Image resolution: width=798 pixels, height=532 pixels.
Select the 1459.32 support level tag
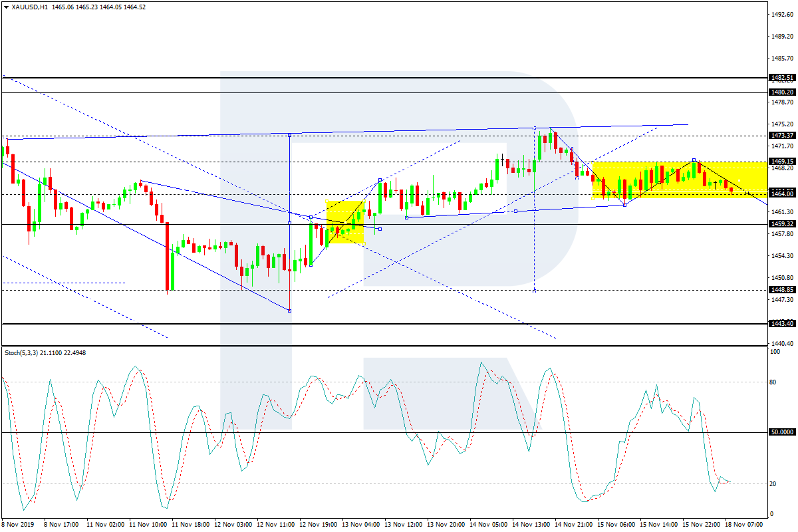point(781,224)
